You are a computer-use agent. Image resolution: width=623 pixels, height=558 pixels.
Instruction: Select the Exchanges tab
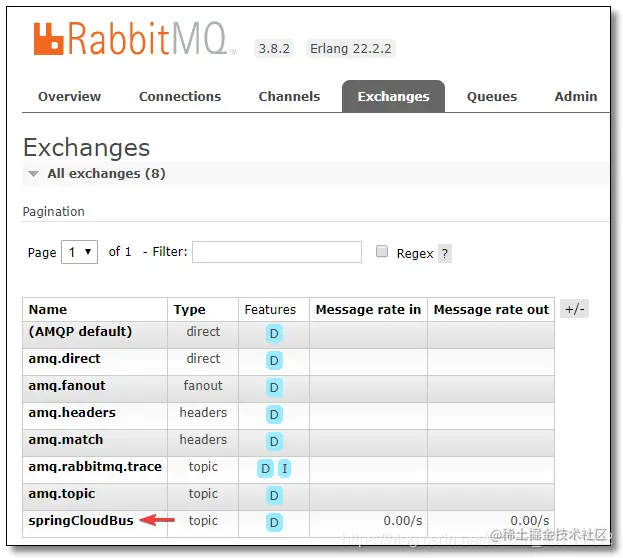[393, 97]
